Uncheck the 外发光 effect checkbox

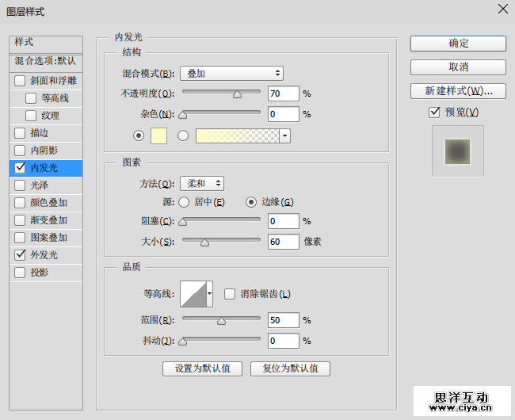[21, 255]
